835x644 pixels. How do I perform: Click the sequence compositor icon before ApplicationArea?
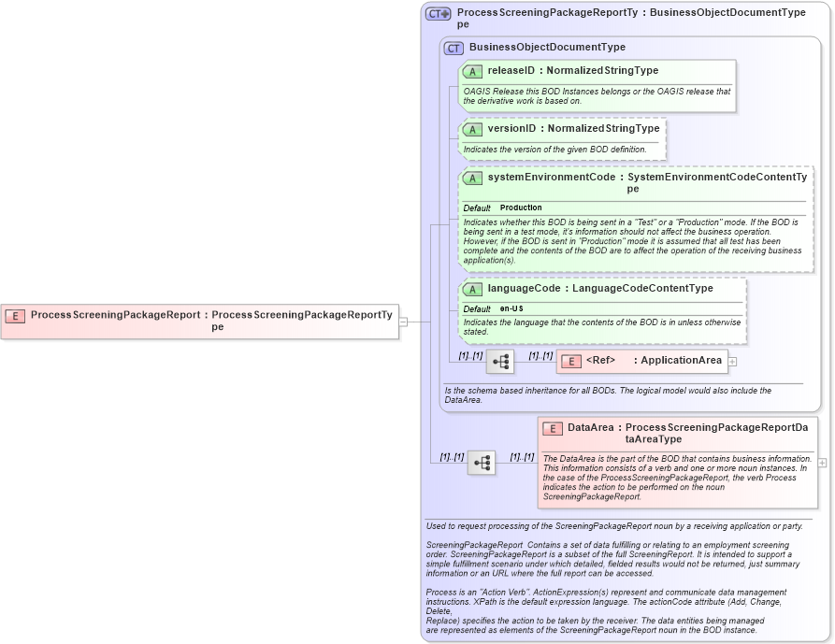[501, 361]
